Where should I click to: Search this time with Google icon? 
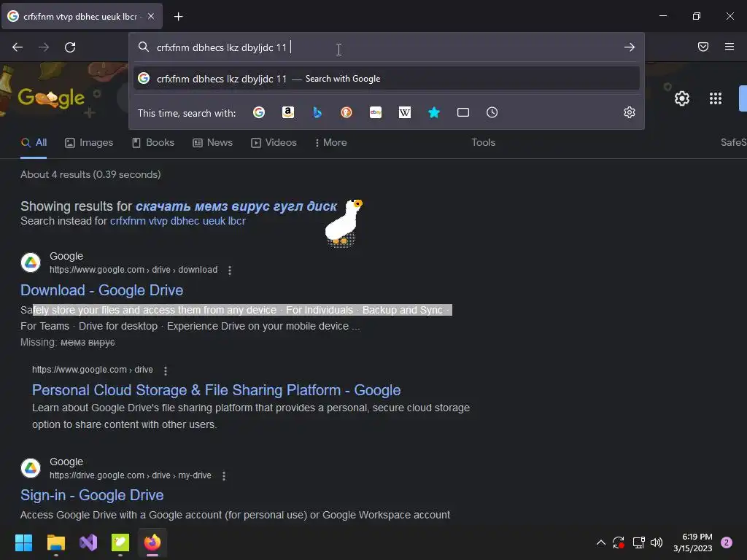pos(259,112)
